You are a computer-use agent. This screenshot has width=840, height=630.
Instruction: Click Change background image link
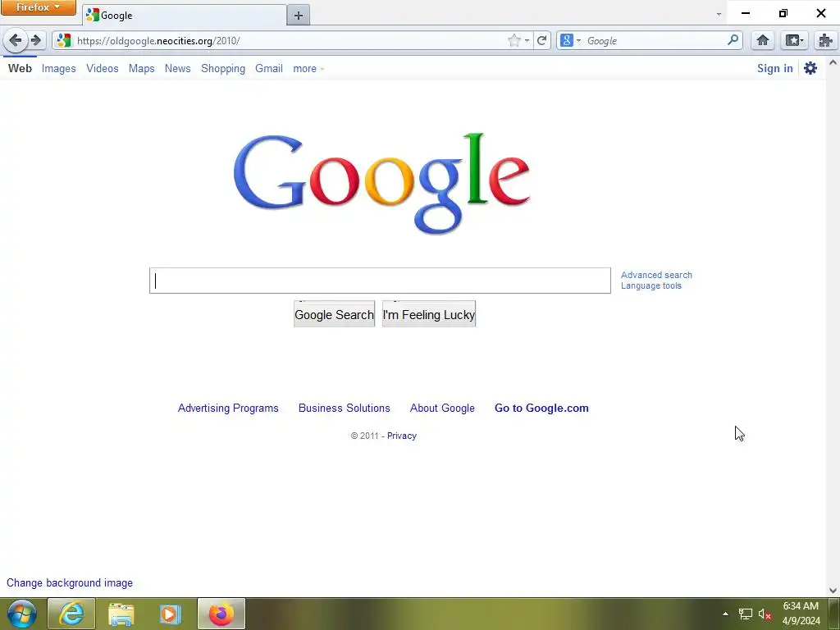point(70,583)
